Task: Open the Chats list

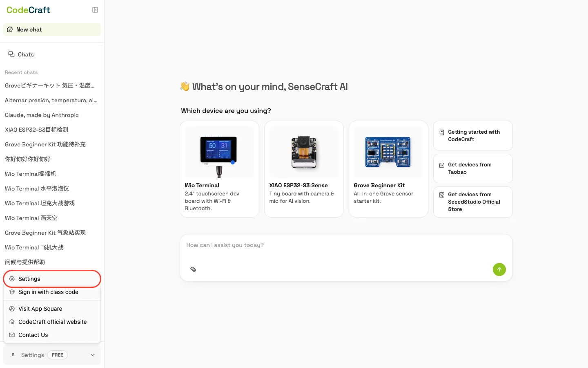Action: click(52, 54)
